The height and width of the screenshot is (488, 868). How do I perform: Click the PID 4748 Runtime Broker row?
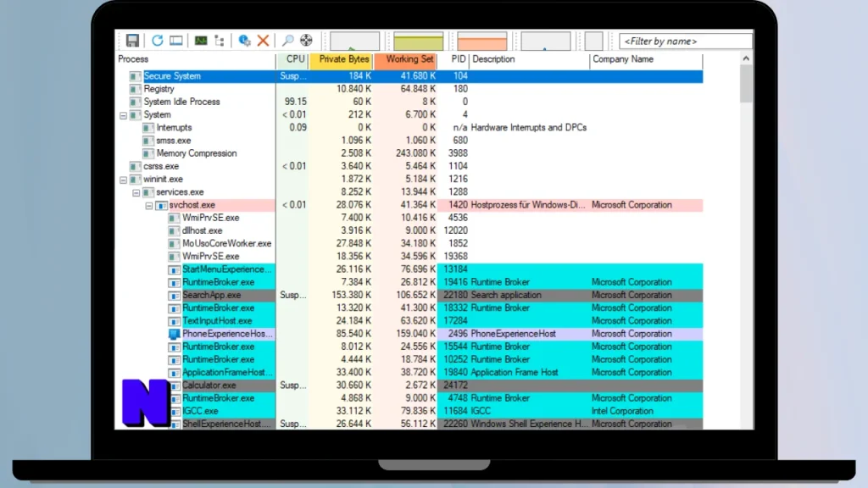pyautogui.click(x=409, y=398)
